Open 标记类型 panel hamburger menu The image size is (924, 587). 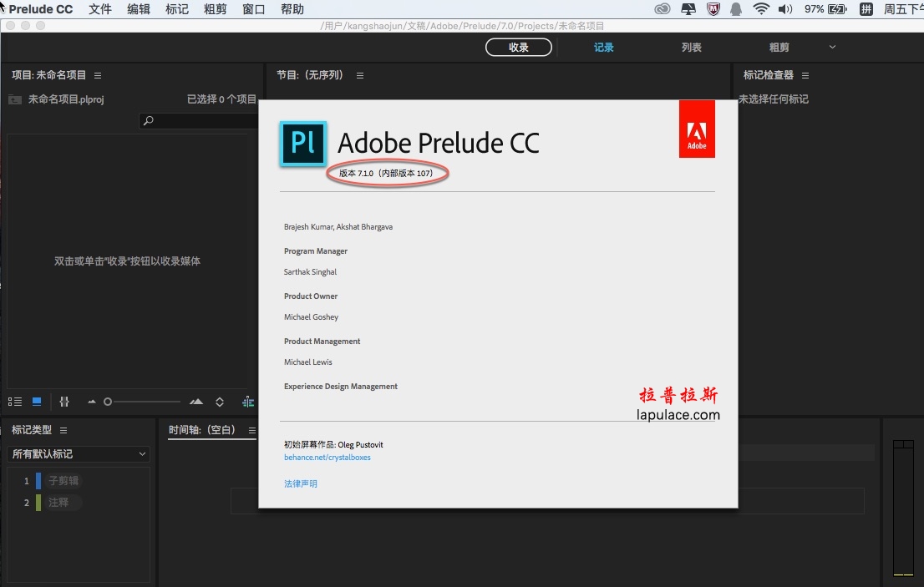click(x=63, y=430)
